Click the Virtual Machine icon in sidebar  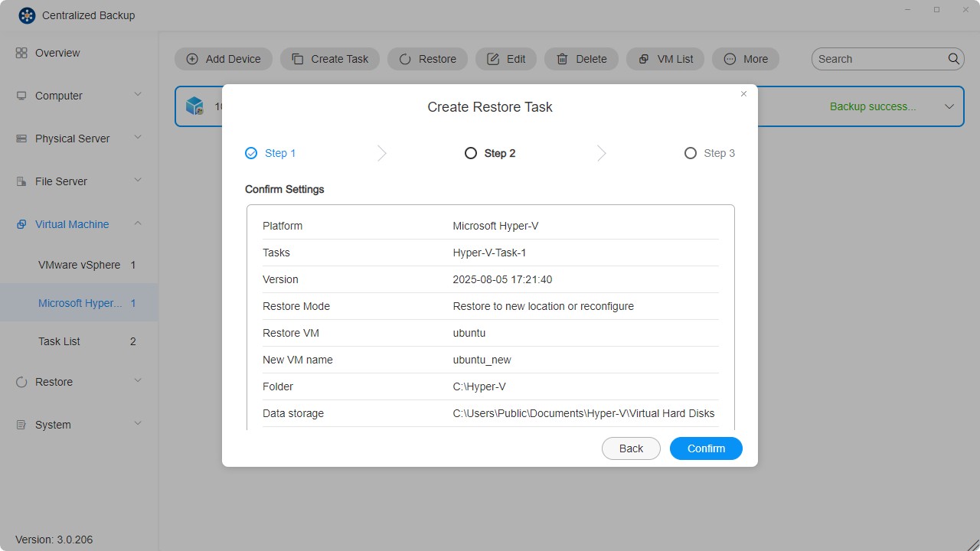(21, 224)
